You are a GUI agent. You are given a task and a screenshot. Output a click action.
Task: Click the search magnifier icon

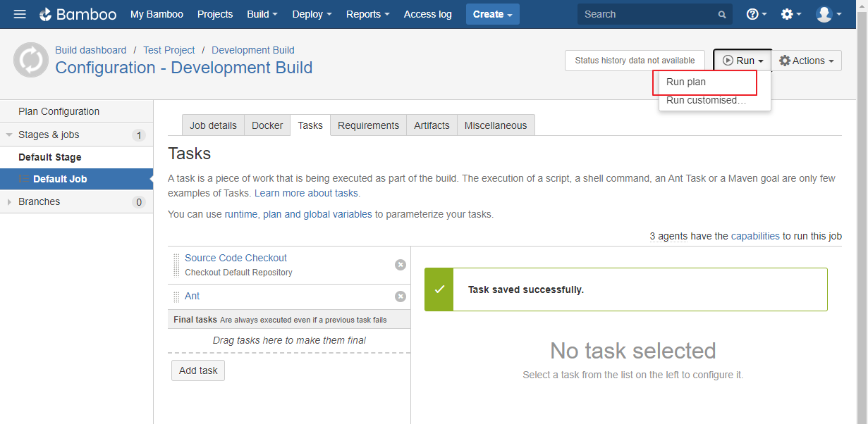point(722,14)
